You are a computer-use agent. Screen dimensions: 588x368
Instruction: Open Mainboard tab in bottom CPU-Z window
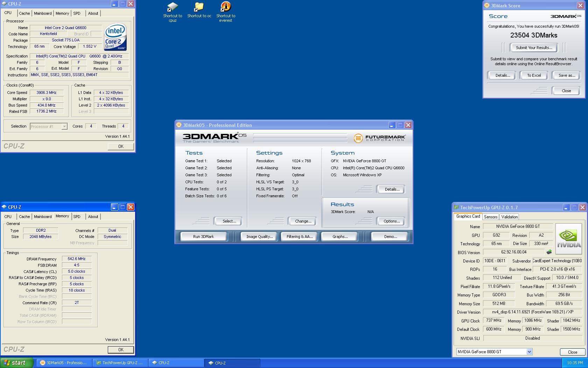click(x=43, y=217)
